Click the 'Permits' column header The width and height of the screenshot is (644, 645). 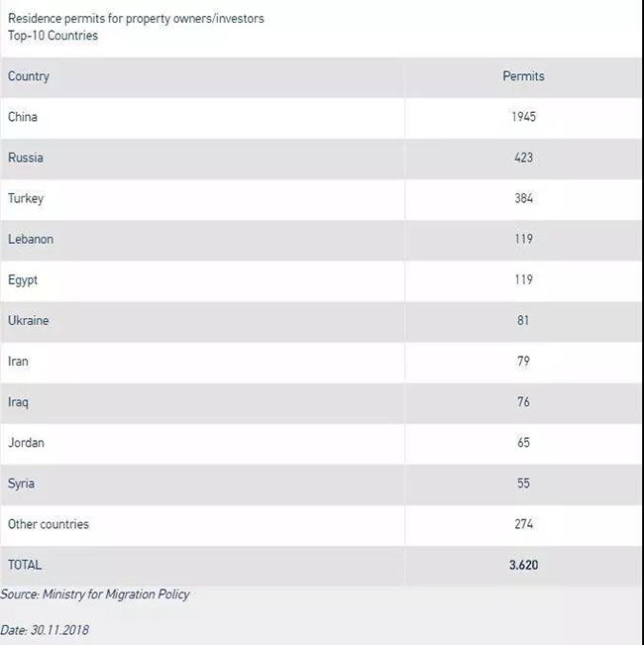click(x=523, y=76)
